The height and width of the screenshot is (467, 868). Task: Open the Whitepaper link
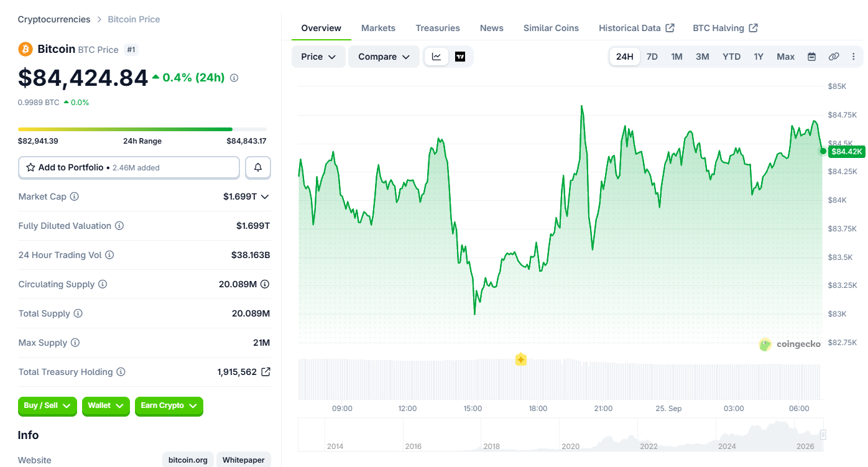243,460
